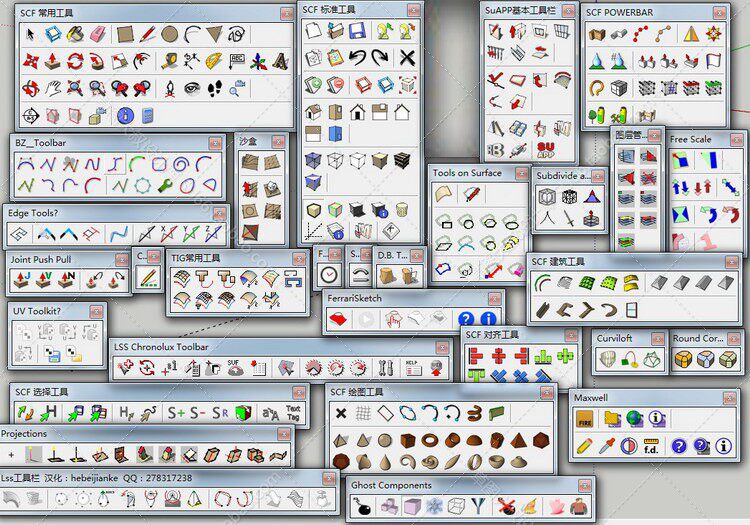Viewport: 750px width, 525px height.
Task: Click the SUF icon in LSS Chronolux Toolbar
Action: pos(234,368)
